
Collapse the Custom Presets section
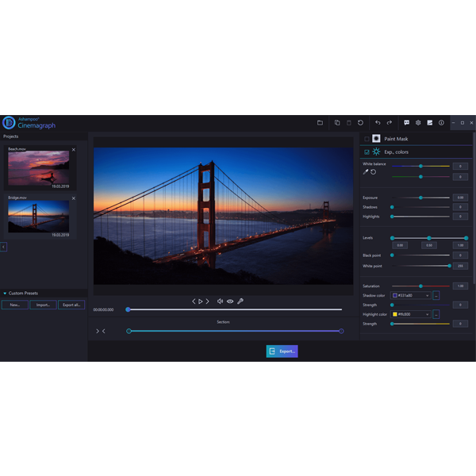pos(5,293)
